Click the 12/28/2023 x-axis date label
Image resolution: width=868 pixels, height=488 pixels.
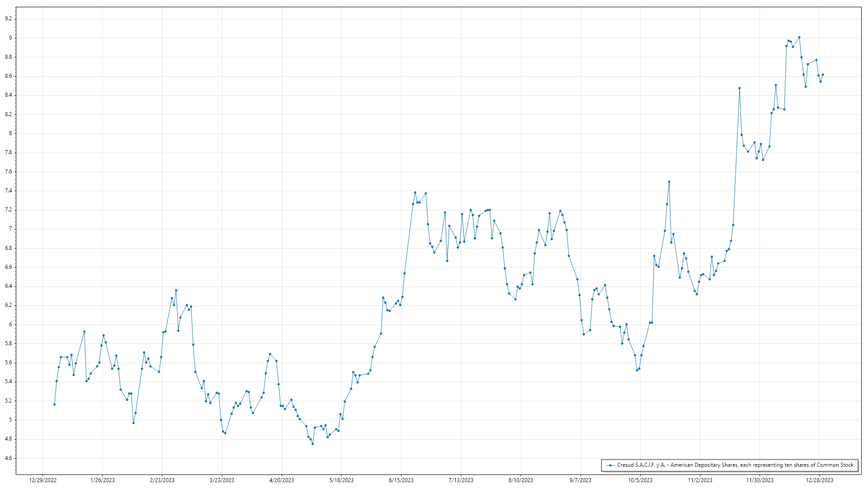point(819,480)
